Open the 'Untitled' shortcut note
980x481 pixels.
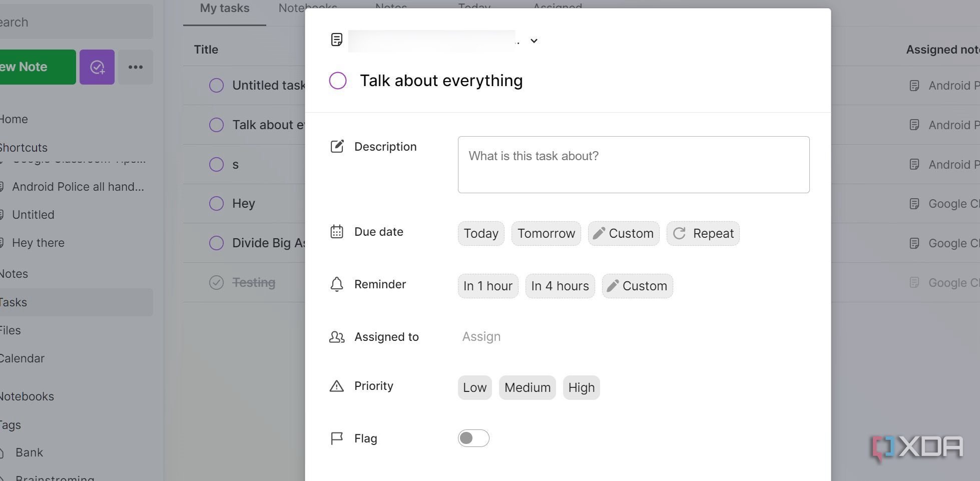pyautogui.click(x=33, y=215)
